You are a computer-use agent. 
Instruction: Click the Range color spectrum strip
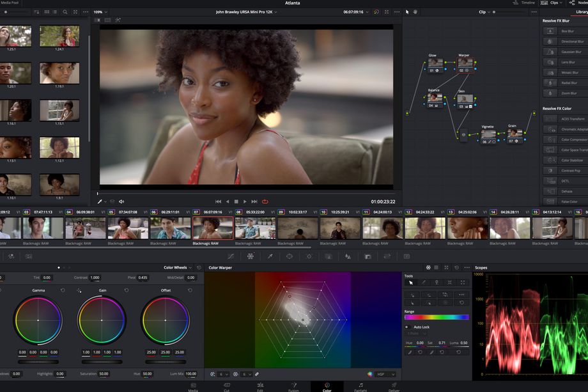(437, 317)
